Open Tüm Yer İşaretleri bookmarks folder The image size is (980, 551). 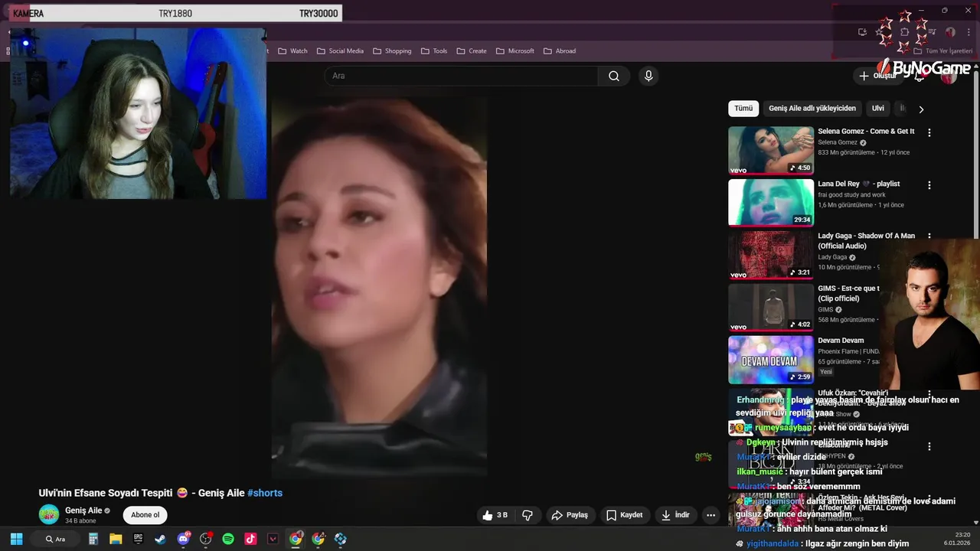[942, 51]
